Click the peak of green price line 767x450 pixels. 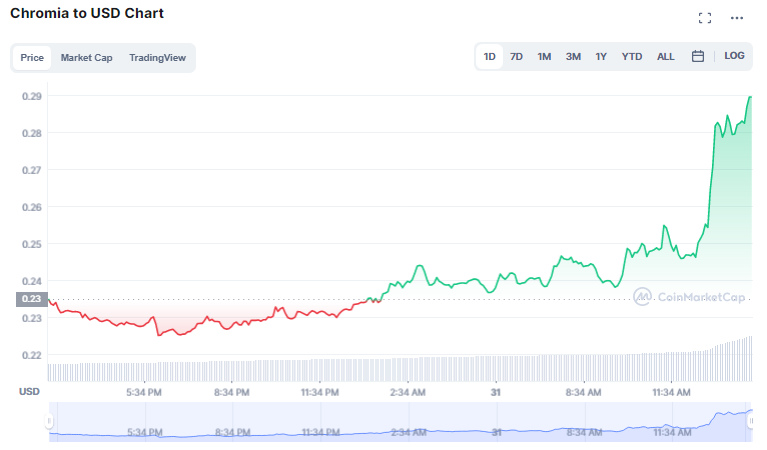(750, 97)
